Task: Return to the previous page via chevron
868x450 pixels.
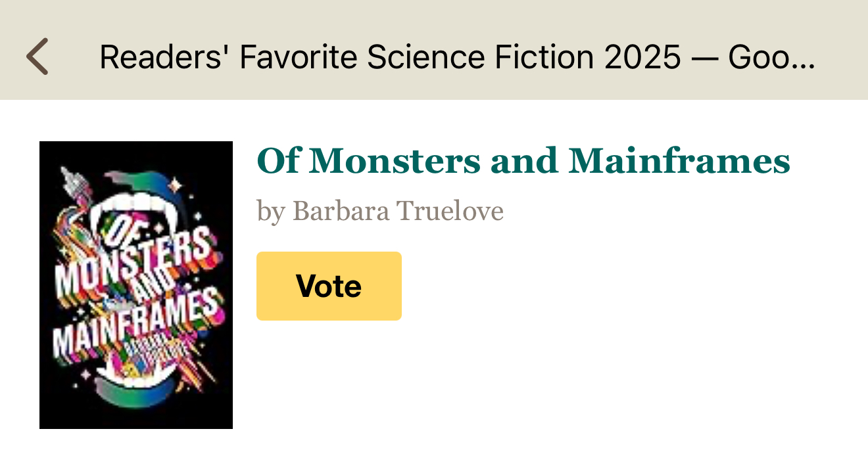Action: pyautogui.click(x=37, y=56)
